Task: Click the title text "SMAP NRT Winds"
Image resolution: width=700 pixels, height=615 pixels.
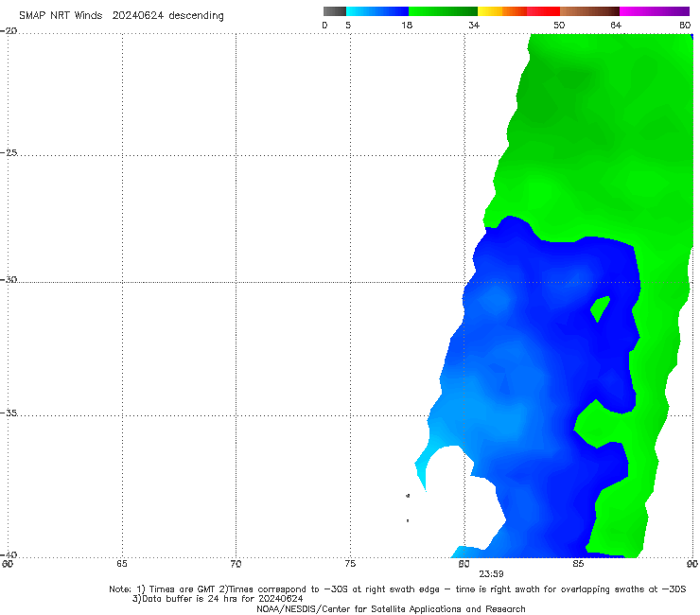Action: pos(61,15)
